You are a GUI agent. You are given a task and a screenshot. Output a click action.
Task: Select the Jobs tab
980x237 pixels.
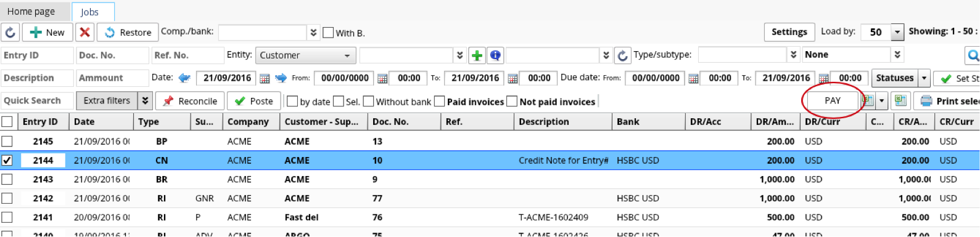(x=89, y=12)
